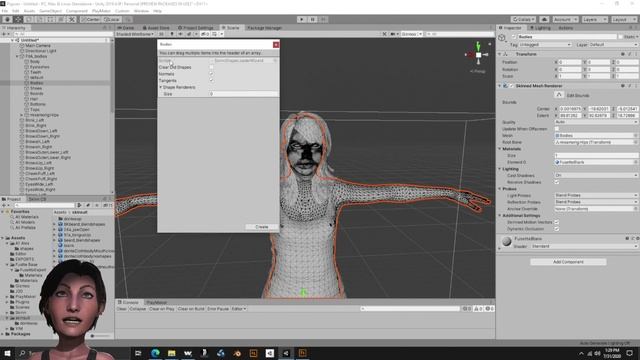
Task: Select the Move tool in Unity toolbar
Action: (x=18, y=19)
